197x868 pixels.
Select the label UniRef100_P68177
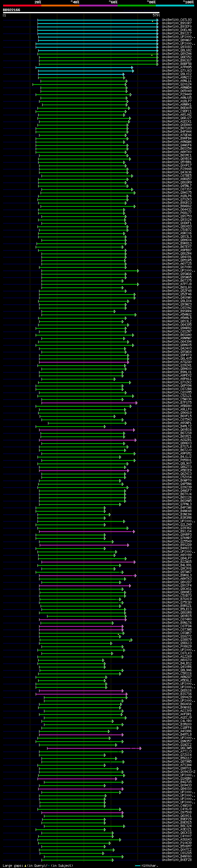[177, 213]
